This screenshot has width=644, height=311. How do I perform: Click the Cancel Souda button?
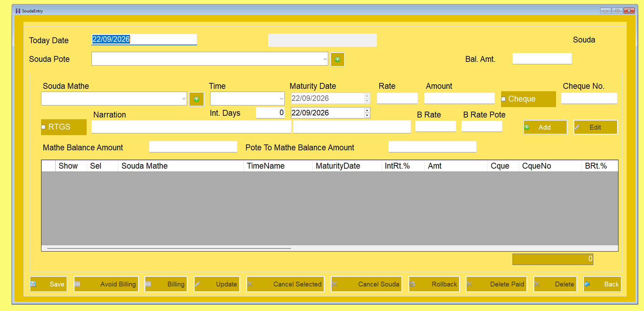tap(367, 284)
